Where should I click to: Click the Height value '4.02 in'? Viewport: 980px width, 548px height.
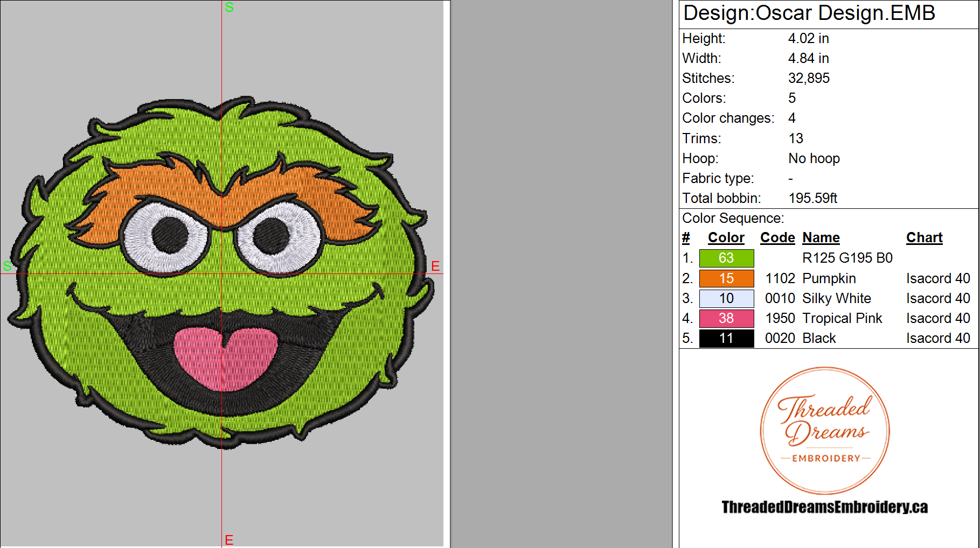click(x=808, y=38)
